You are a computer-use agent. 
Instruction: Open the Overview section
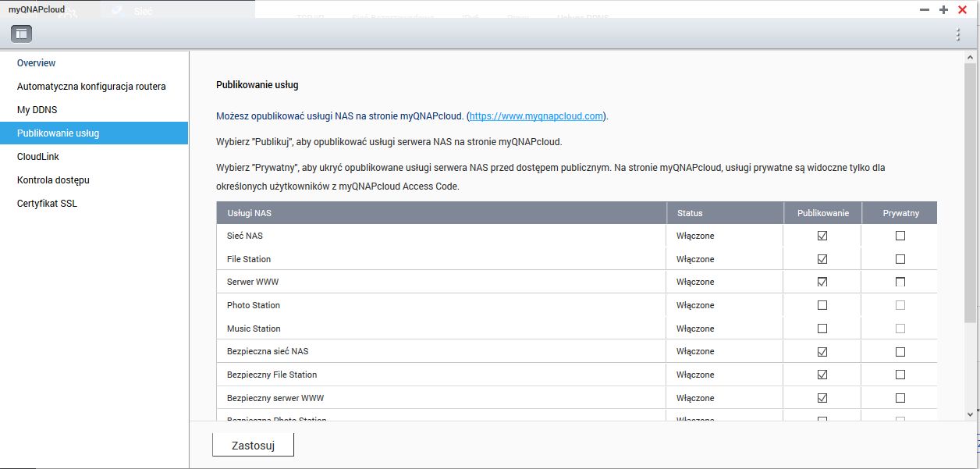tap(94, 63)
